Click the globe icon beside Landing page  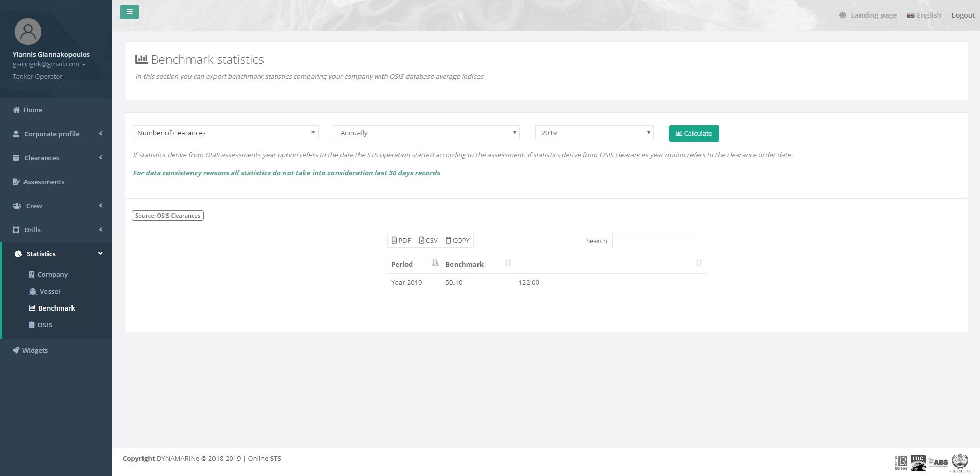coord(842,15)
